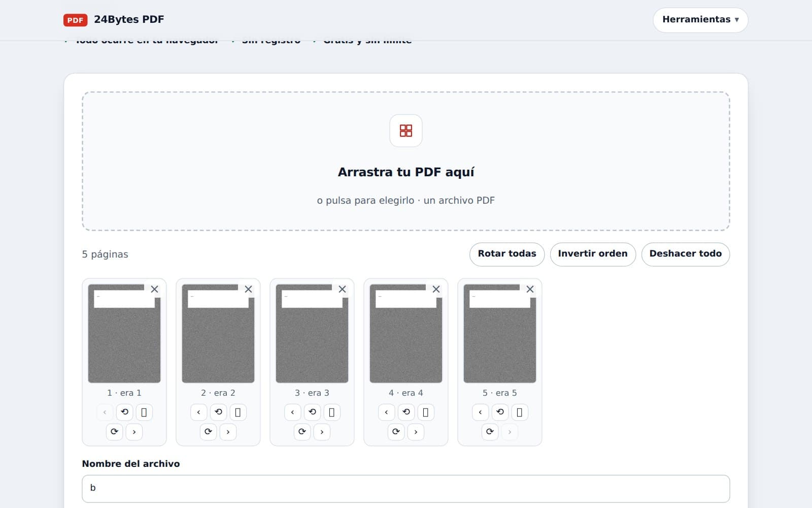Remove page 1 with its X
The height and width of the screenshot is (508, 812).
point(155,289)
